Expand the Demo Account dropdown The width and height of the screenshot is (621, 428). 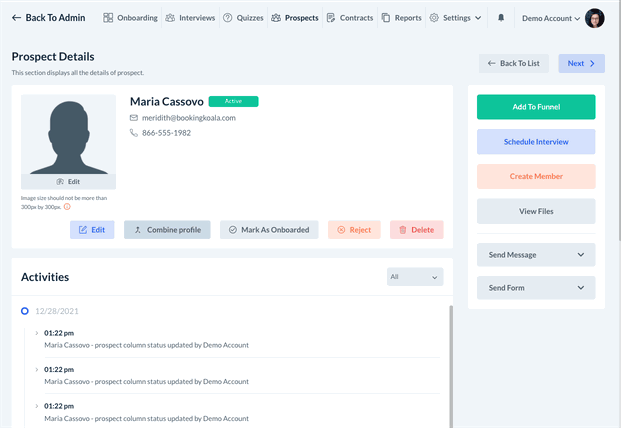click(x=551, y=18)
